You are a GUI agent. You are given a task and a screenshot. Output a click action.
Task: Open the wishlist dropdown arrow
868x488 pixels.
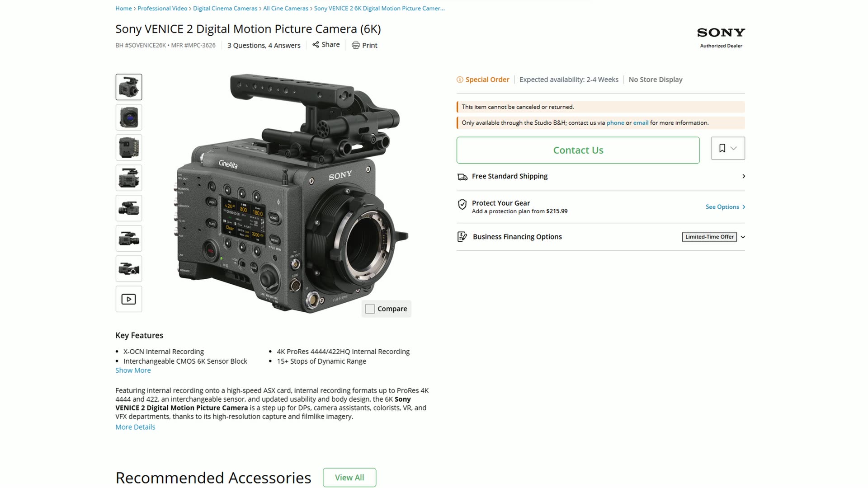pos(734,148)
